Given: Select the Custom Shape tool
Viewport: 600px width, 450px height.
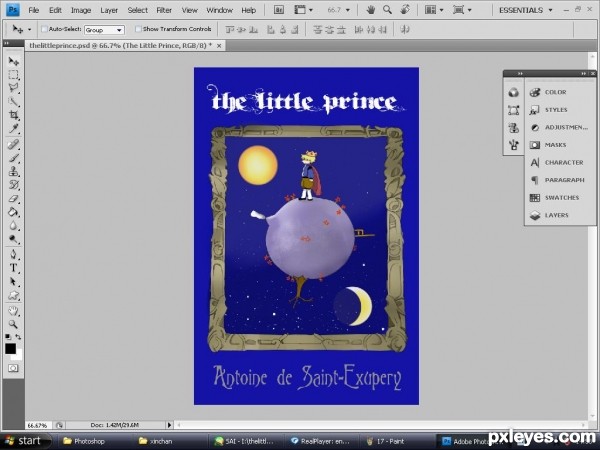Looking at the screenshot, I should 13,295.
